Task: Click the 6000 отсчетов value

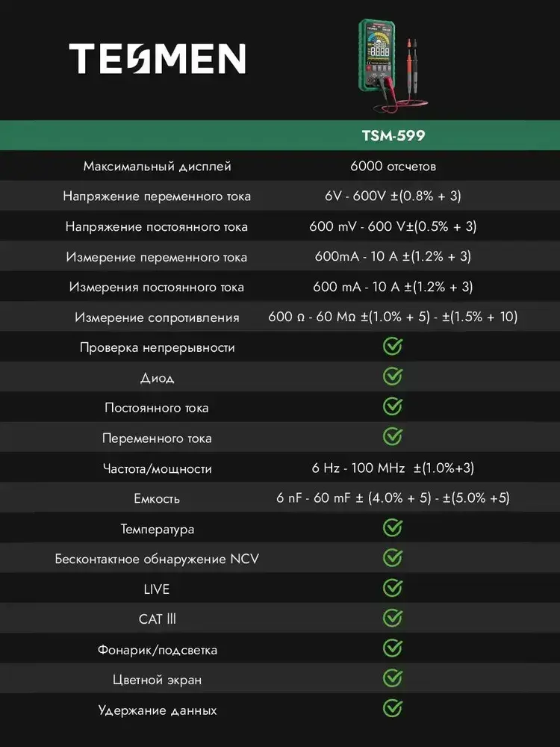Action: [x=393, y=166]
